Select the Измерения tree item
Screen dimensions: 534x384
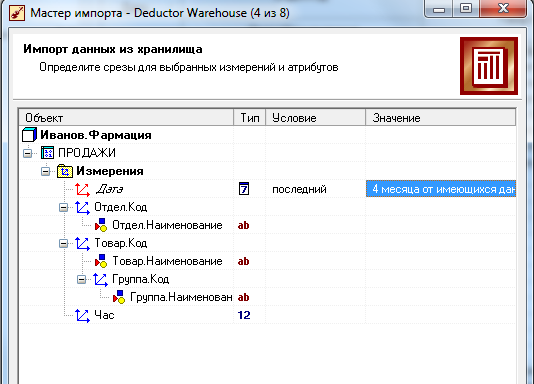110,171
